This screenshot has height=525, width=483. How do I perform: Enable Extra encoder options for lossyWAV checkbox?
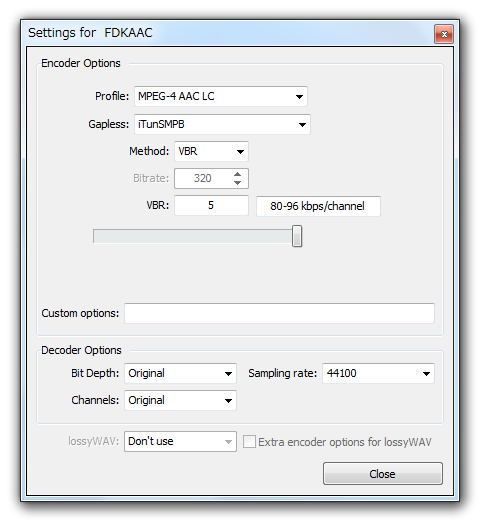click(249, 442)
